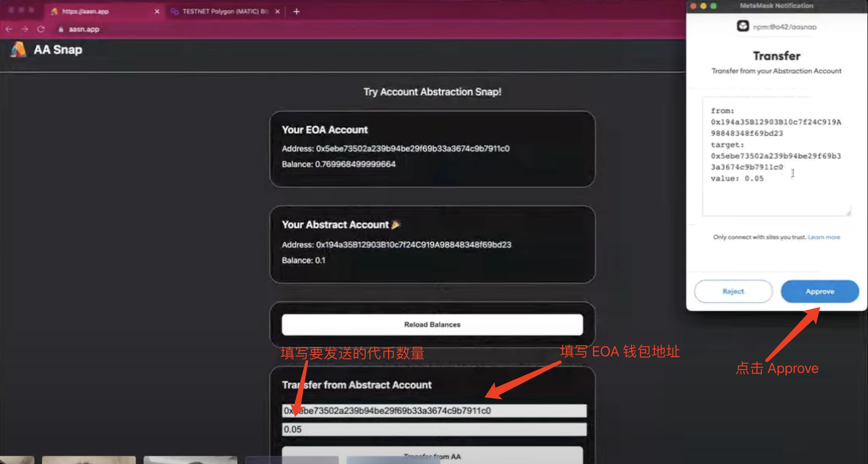Select the https://aasn.app tab
The image size is (868, 464).
(85, 12)
